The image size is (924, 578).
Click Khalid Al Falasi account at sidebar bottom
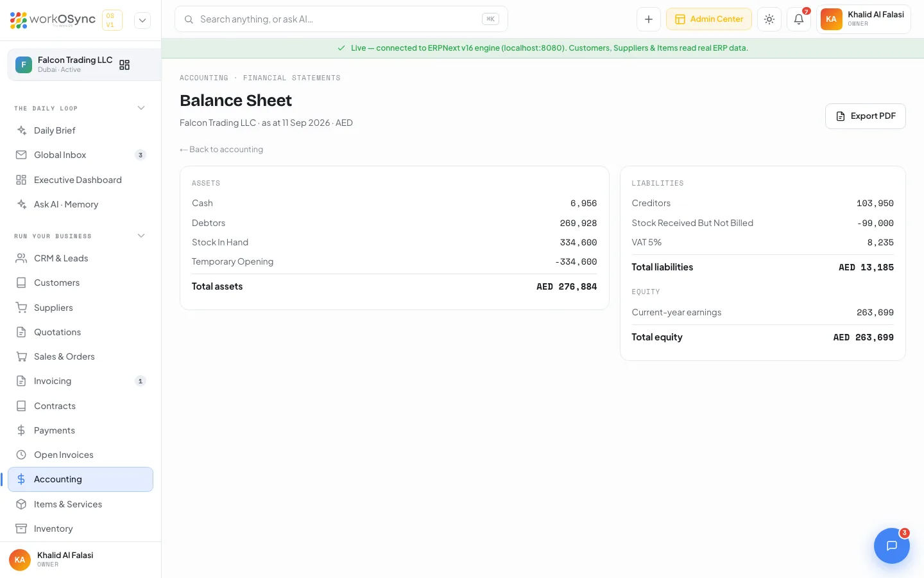81,559
